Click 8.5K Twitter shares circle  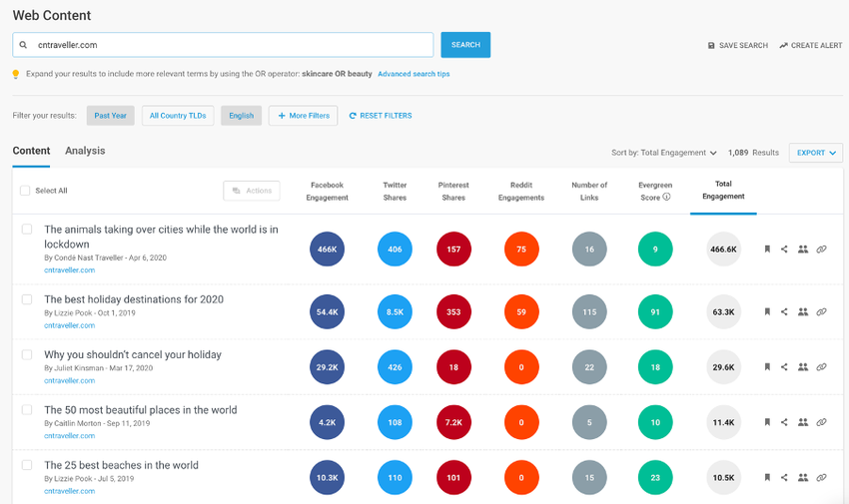[x=395, y=312]
